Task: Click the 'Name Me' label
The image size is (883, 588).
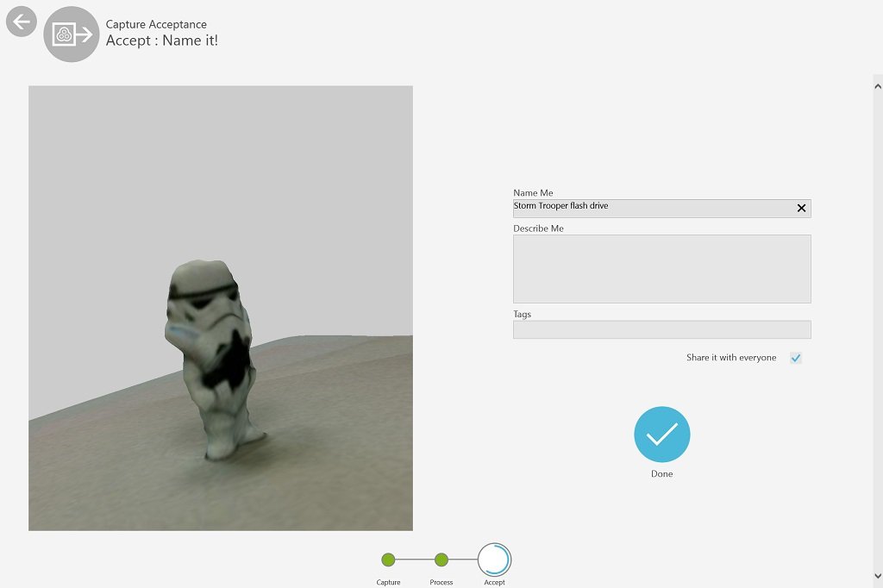Action: pyautogui.click(x=533, y=192)
